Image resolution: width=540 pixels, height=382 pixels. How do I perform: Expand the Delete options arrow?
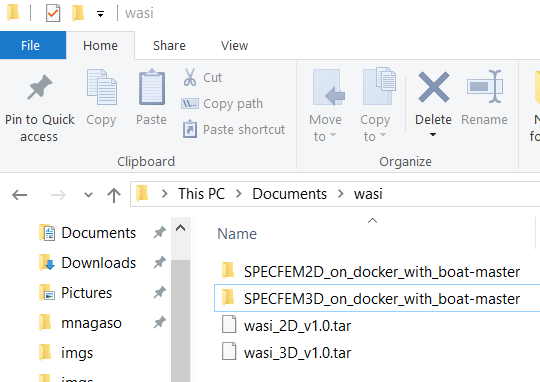(x=433, y=135)
